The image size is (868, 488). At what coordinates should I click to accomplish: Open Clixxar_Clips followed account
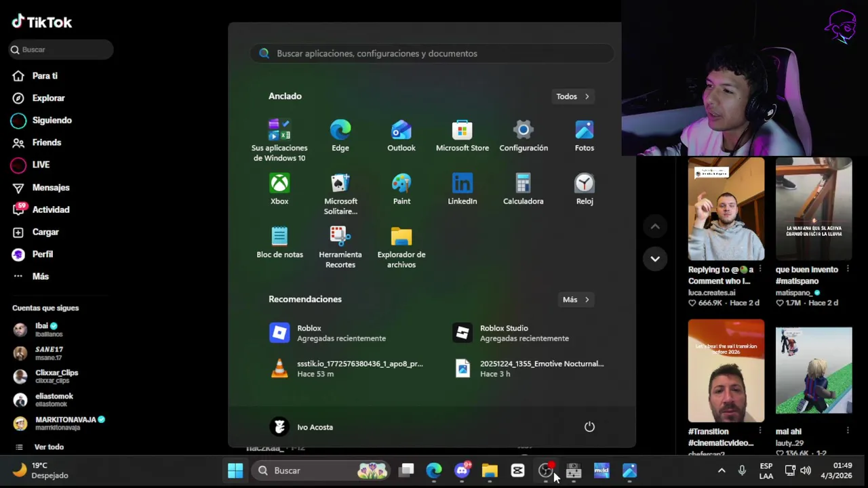coord(46,376)
